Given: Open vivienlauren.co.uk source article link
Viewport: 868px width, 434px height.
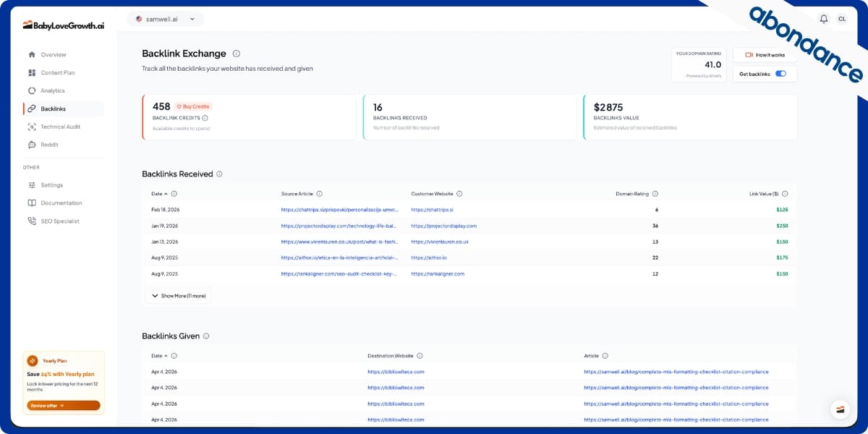Looking at the screenshot, I should pyautogui.click(x=339, y=242).
